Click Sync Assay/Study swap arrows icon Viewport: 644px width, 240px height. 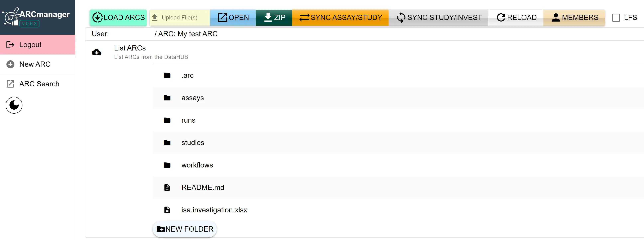(x=304, y=17)
